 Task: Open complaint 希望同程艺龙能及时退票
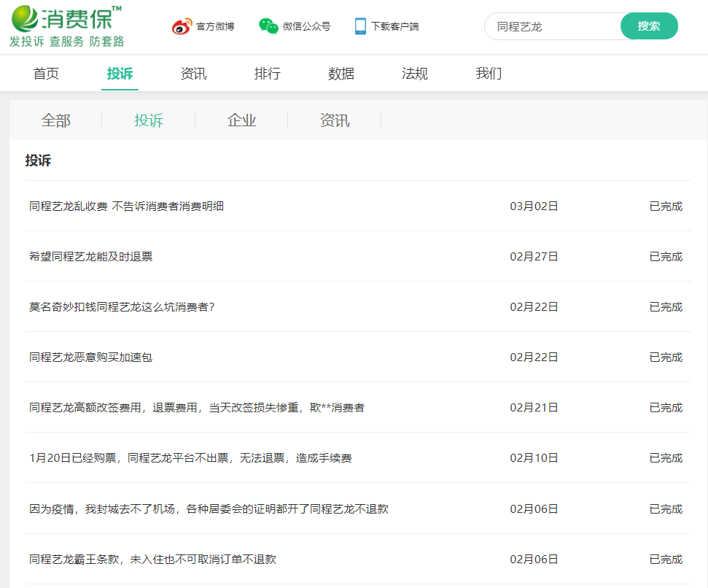click(x=90, y=257)
